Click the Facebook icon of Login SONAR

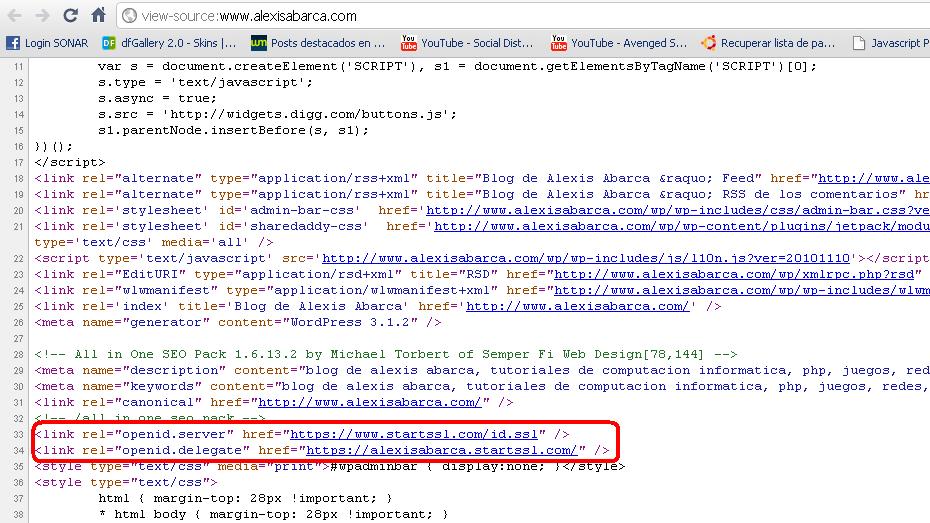(13, 43)
